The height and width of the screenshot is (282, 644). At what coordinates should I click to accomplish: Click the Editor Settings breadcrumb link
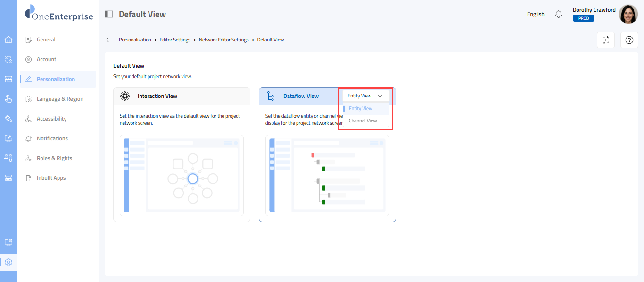pyautogui.click(x=175, y=40)
